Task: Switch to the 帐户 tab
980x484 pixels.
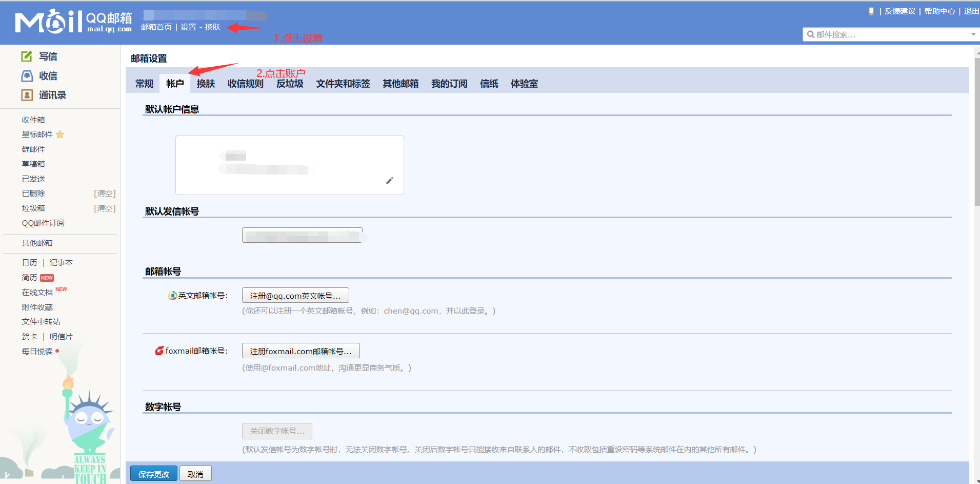Action: pos(175,84)
